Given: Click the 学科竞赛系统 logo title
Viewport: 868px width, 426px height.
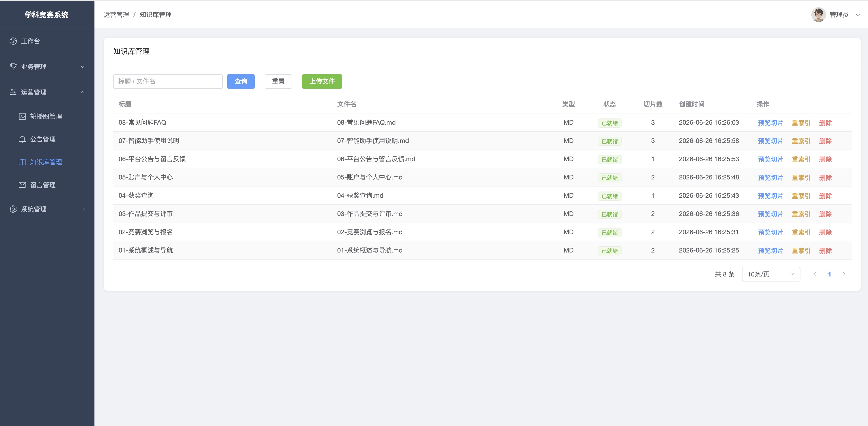Looking at the screenshot, I should pyautogui.click(x=47, y=14).
